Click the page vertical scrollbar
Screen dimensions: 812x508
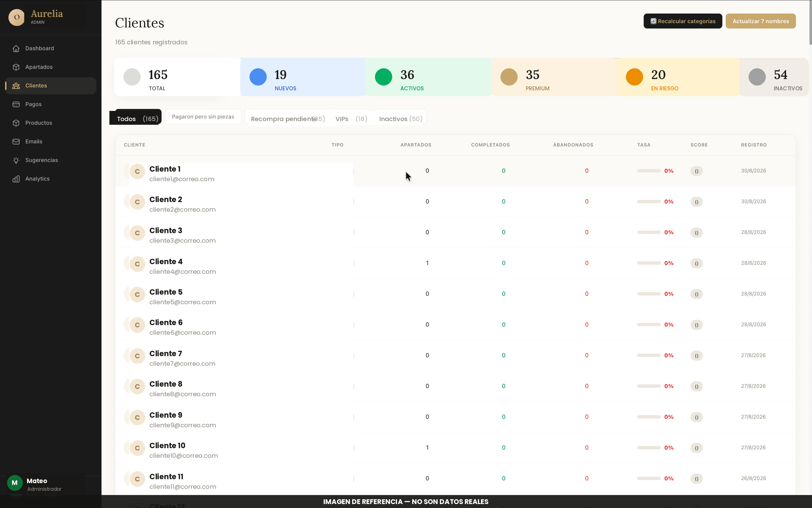tap(810, 22)
